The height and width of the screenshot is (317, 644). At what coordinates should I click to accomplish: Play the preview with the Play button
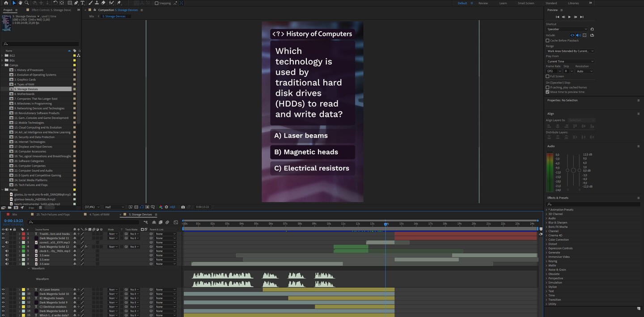tap(569, 17)
